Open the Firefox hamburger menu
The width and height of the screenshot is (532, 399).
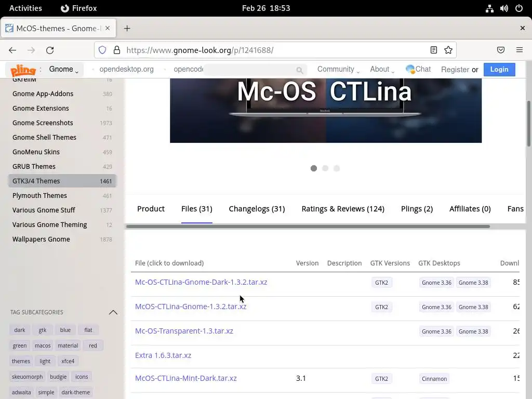(x=520, y=50)
